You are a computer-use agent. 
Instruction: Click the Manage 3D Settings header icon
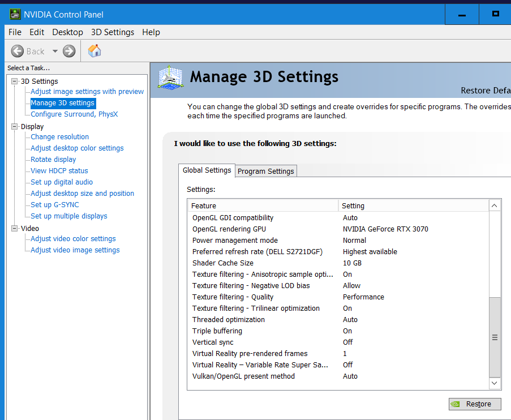coord(170,77)
